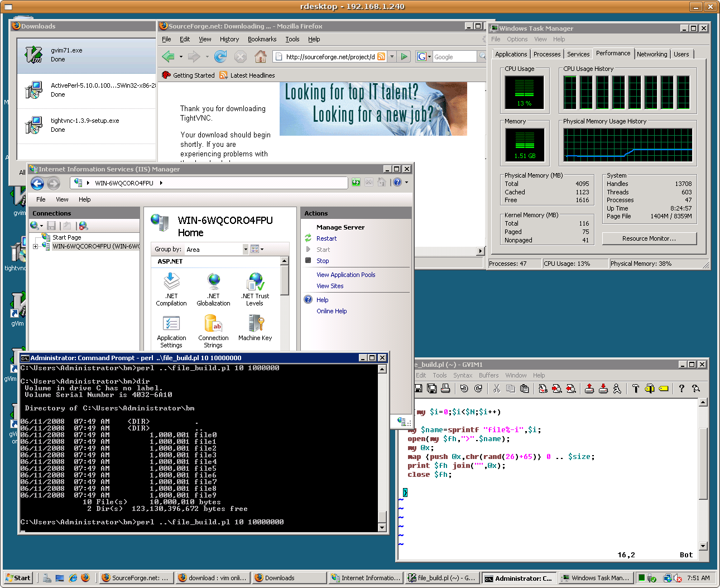Image resolution: width=720 pixels, height=588 pixels.
Task: Click the Resource Monitor button
Action: click(649, 238)
